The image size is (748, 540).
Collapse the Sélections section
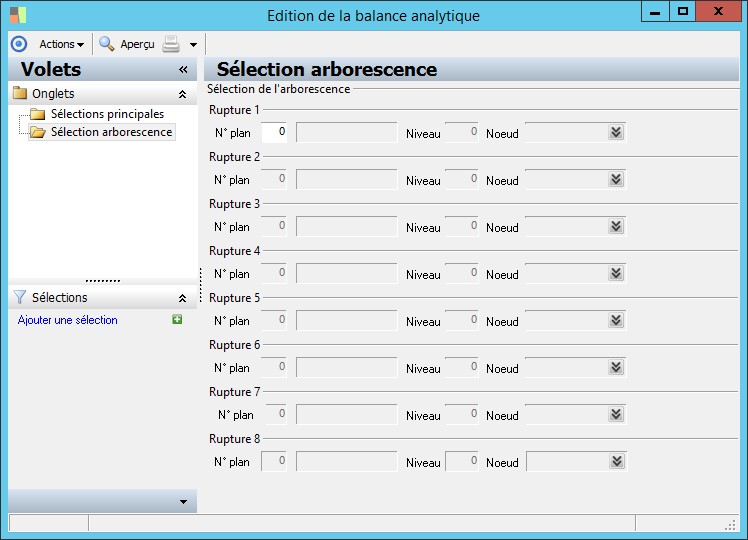click(182, 298)
